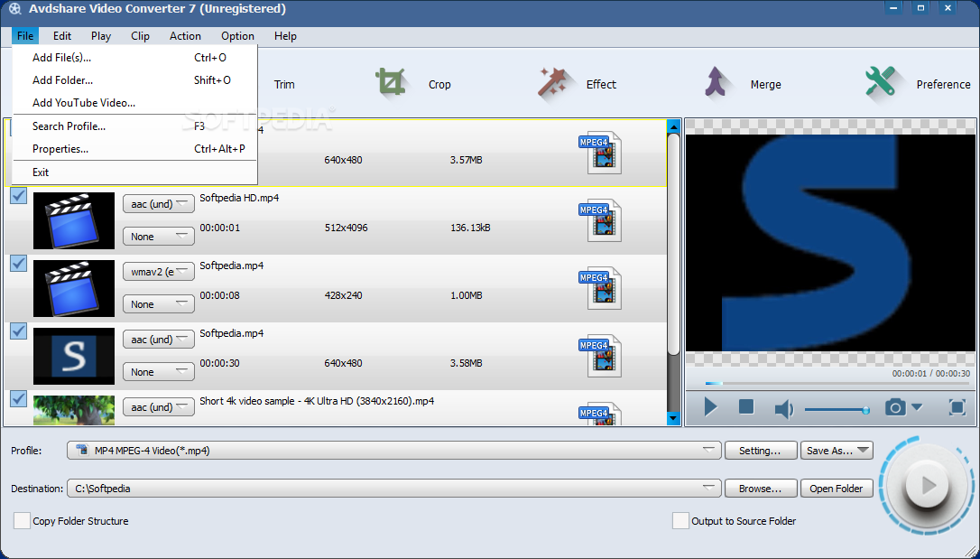Open the Clip menu

[x=140, y=36]
